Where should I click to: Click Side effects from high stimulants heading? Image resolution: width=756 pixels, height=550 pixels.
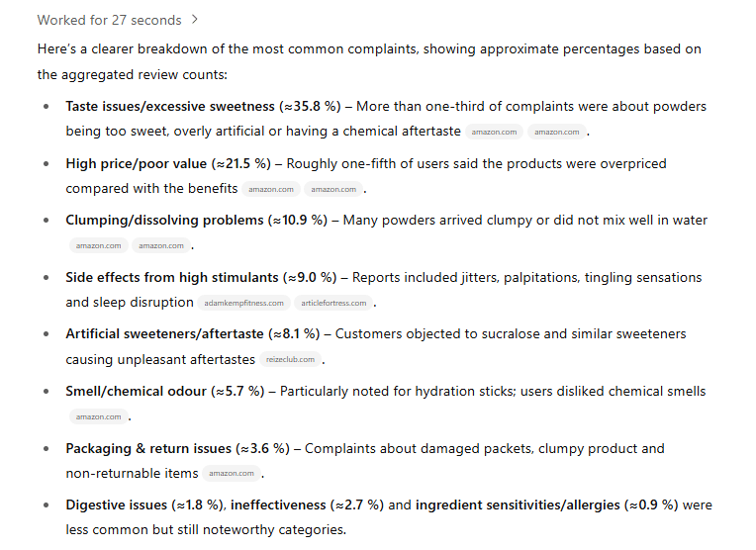tap(172, 278)
